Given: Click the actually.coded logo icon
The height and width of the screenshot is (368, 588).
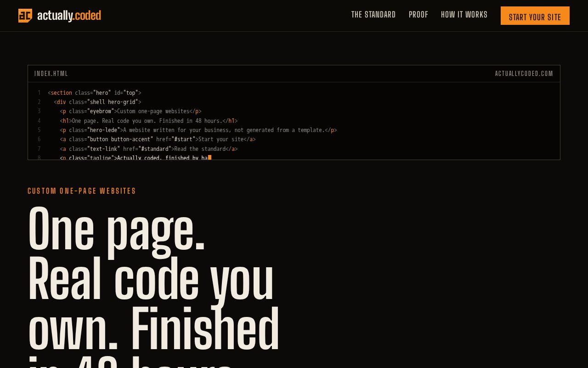Looking at the screenshot, I should tap(25, 16).
